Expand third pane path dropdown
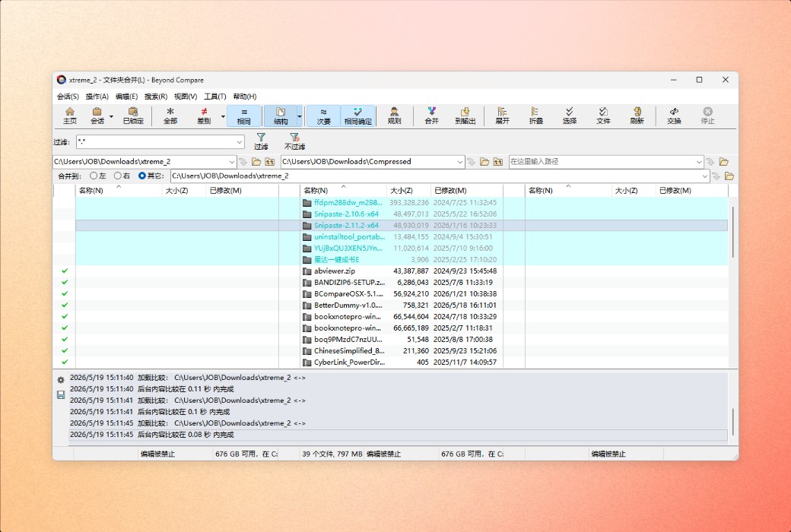 (x=699, y=162)
